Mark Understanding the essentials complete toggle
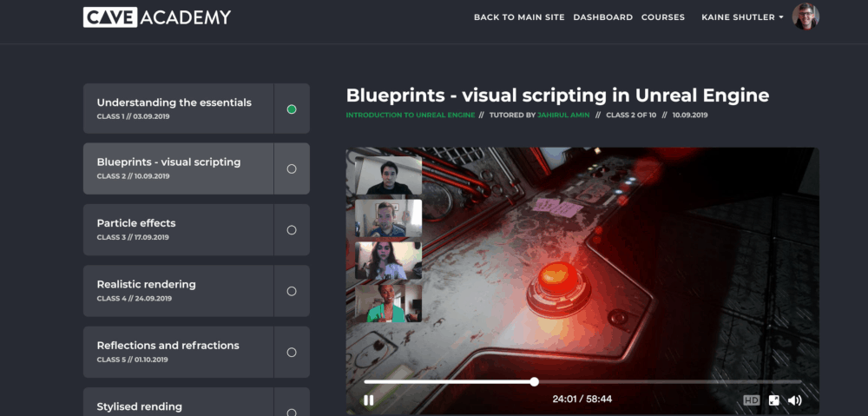Image resolution: width=868 pixels, height=416 pixels. [x=292, y=109]
